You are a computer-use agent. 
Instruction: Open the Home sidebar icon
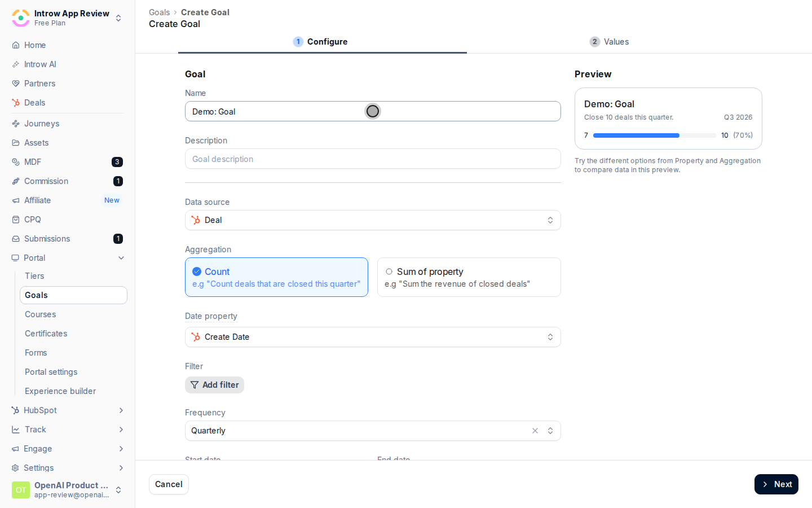coord(16,45)
